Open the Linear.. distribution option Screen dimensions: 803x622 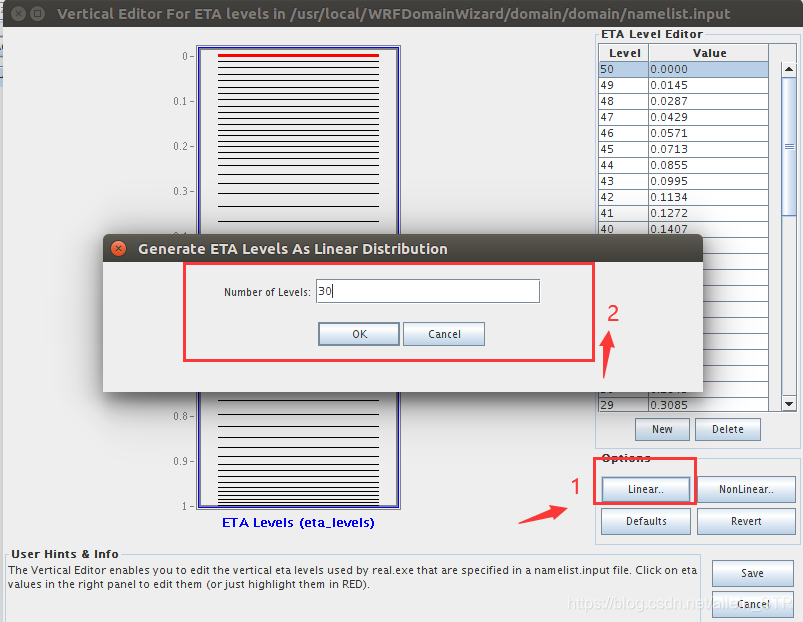point(645,489)
